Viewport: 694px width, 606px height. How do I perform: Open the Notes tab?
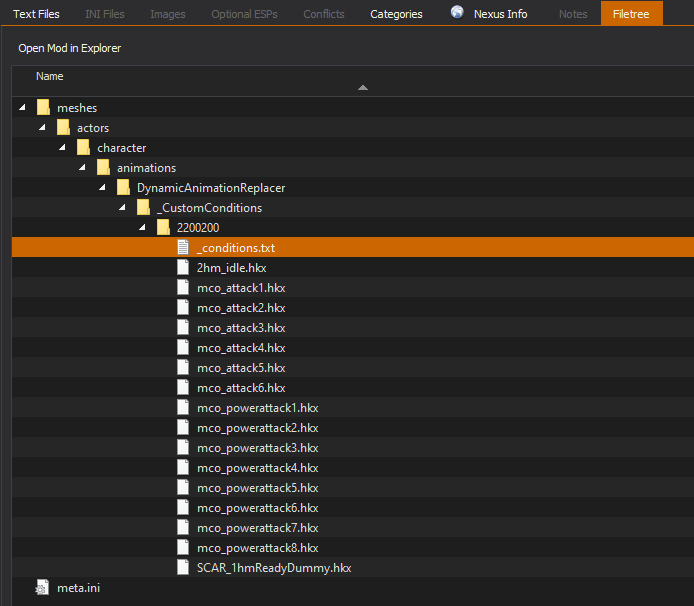click(573, 14)
